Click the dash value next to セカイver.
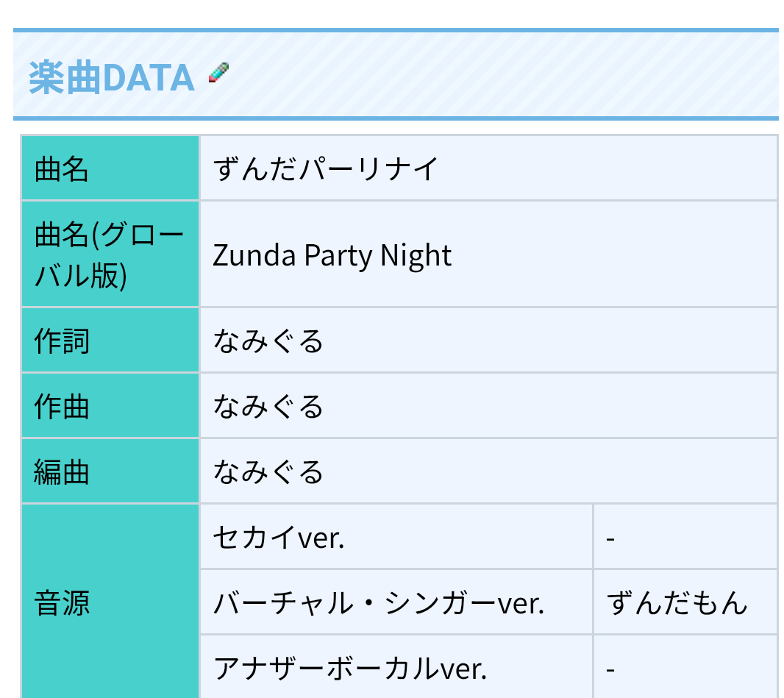 [x=610, y=539]
